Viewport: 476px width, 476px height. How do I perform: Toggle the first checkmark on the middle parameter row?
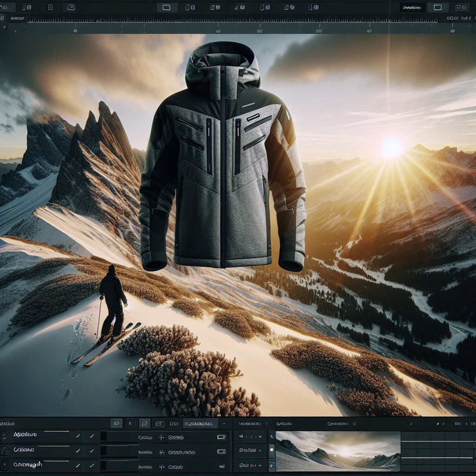78,451
